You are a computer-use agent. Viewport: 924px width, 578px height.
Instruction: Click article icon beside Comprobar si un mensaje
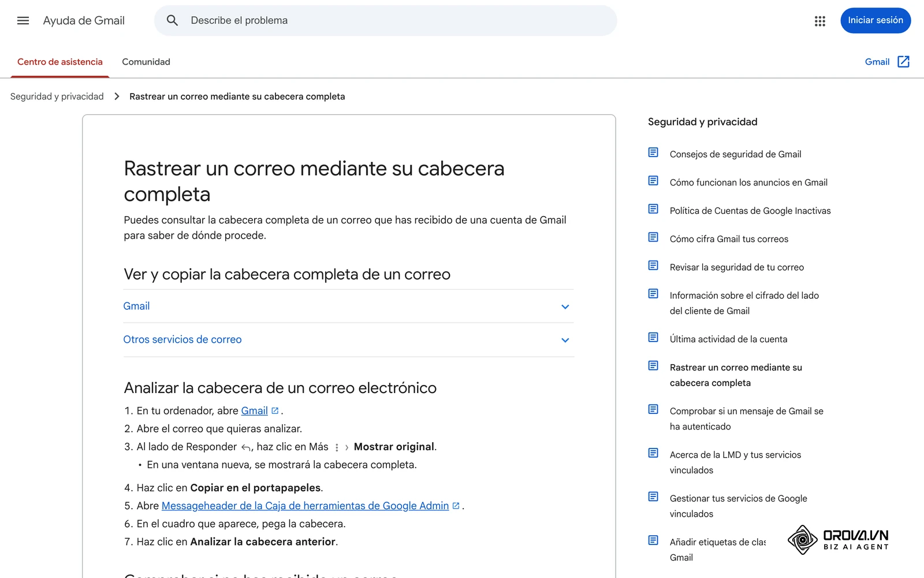pos(653,410)
